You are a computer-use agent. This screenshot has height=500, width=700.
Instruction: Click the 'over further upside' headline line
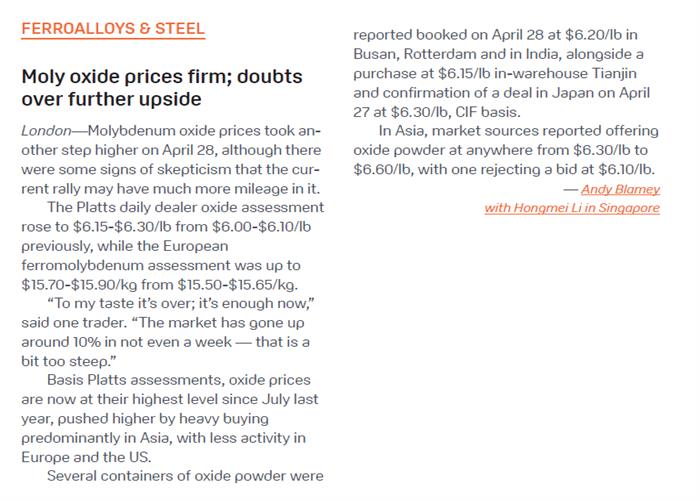(111, 99)
